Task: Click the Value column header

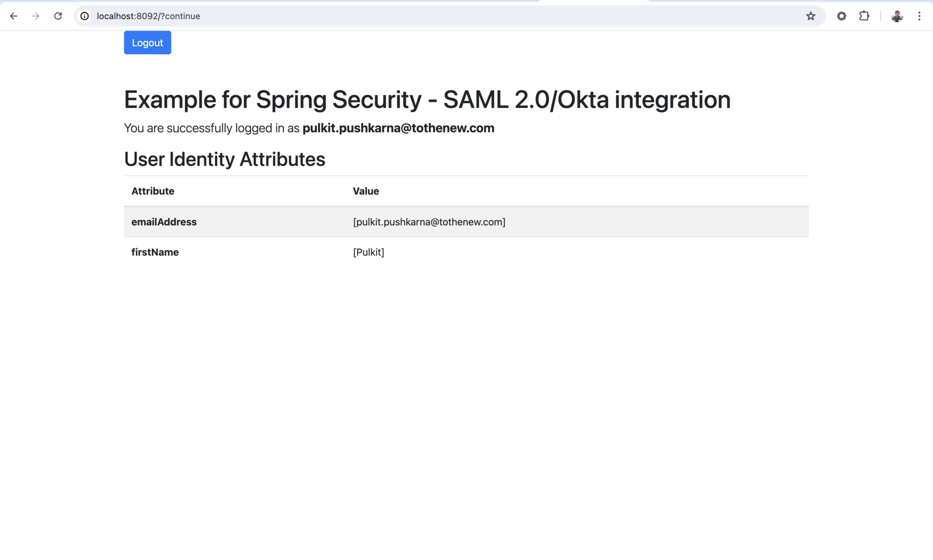Action: click(x=366, y=191)
